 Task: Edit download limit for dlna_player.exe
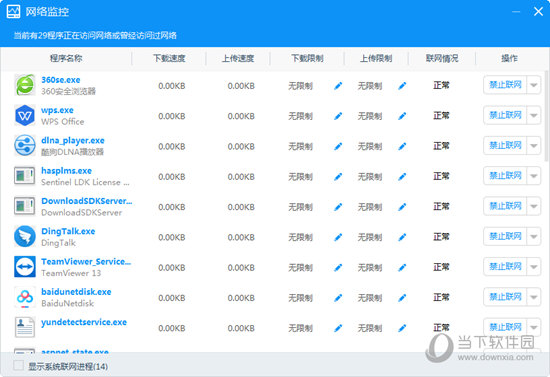338,146
